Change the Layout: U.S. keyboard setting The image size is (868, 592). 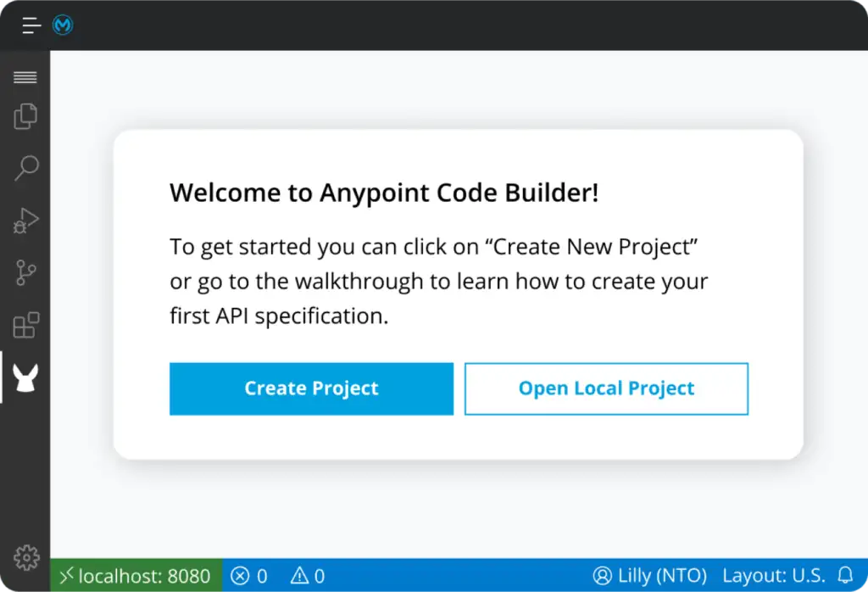[773, 576]
